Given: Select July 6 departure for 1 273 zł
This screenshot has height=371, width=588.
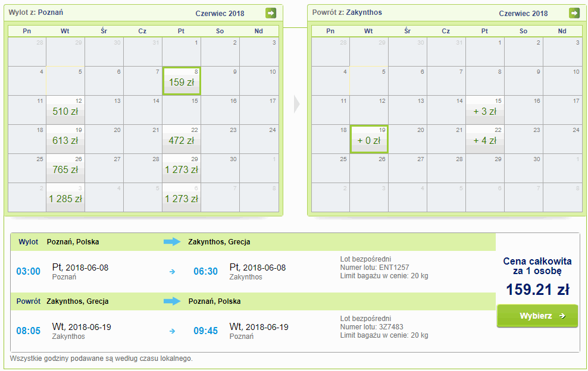Looking at the screenshot, I should click(182, 197).
